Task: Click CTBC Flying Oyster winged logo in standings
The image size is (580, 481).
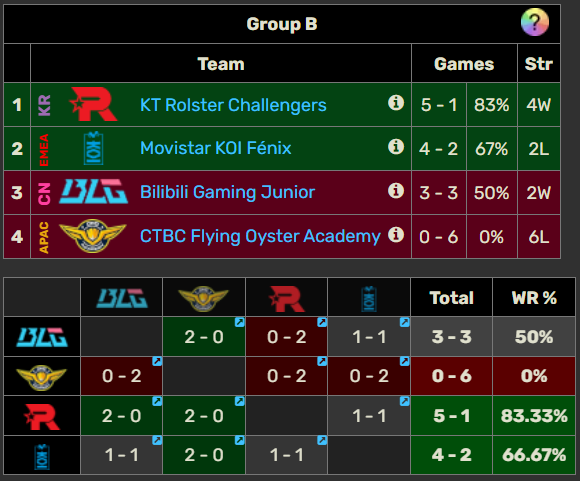Action: coord(93,236)
